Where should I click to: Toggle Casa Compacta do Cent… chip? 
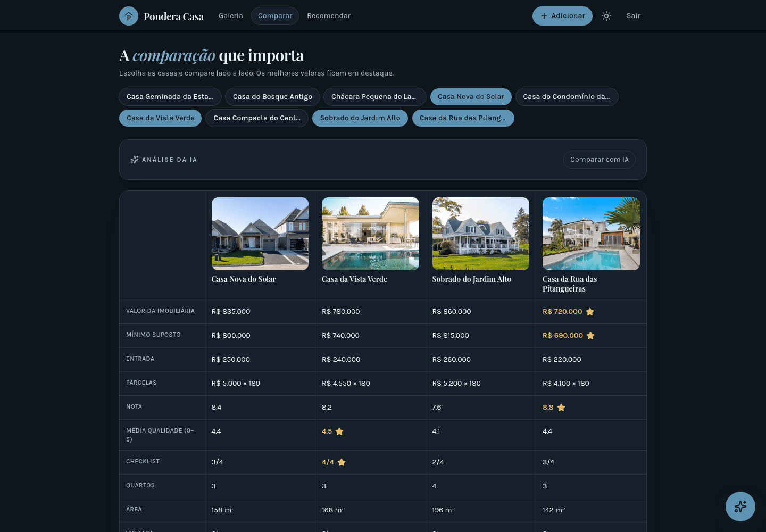click(257, 118)
